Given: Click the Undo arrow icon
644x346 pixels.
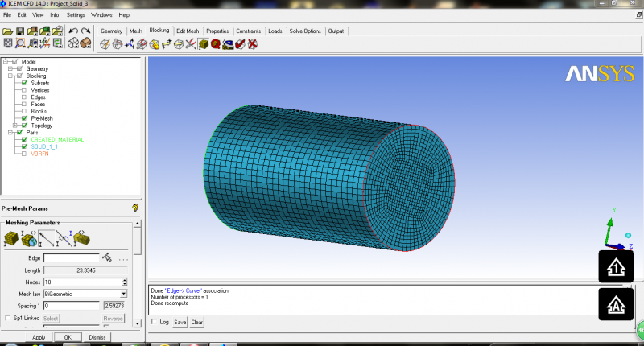Looking at the screenshot, I should [73, 31].
